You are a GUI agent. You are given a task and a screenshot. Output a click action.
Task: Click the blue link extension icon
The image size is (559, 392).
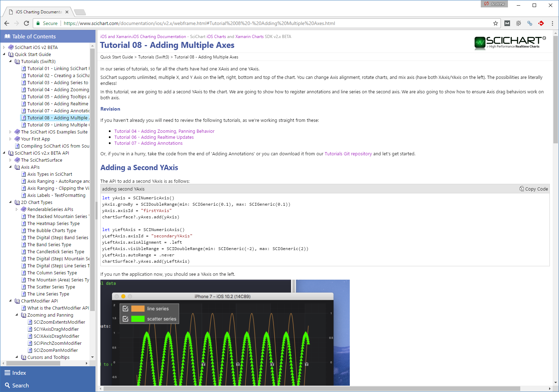(530, 23)
